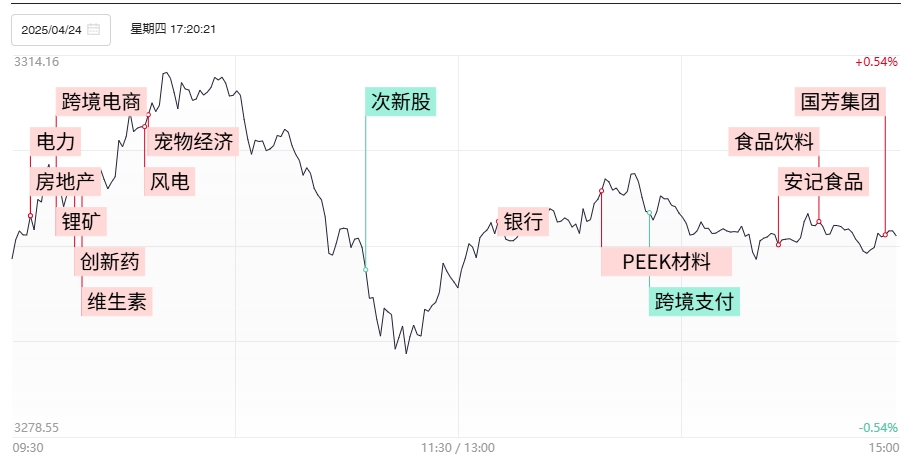Click the 银行 sector label

click(x=523, y=221)
